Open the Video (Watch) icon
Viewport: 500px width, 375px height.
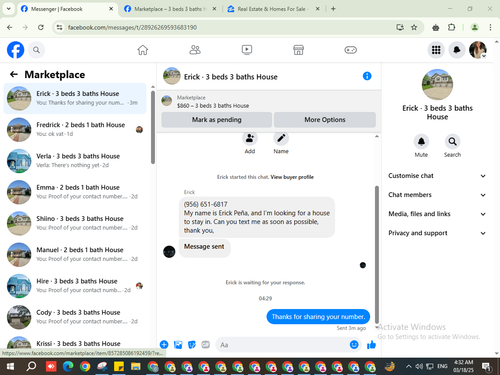point(247,50)
